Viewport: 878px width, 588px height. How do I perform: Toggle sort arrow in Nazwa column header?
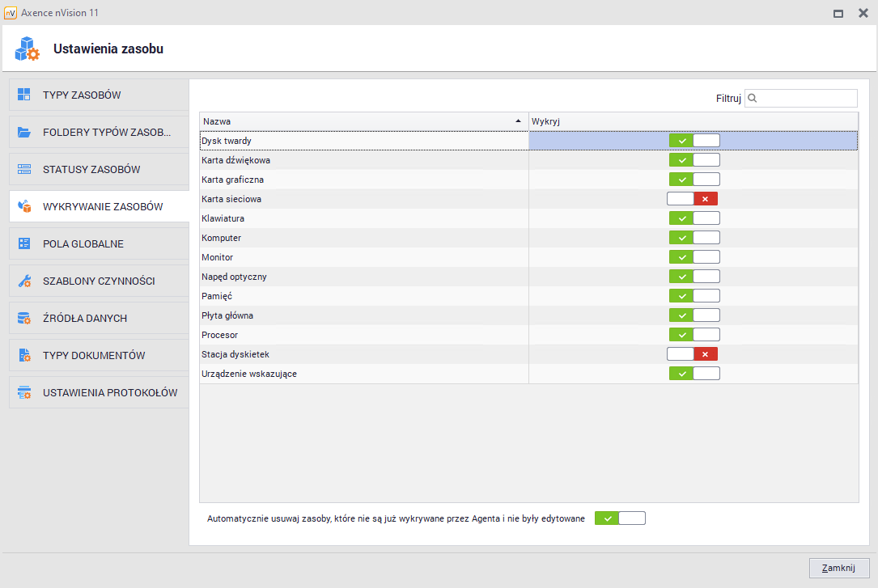click(518, 121)
